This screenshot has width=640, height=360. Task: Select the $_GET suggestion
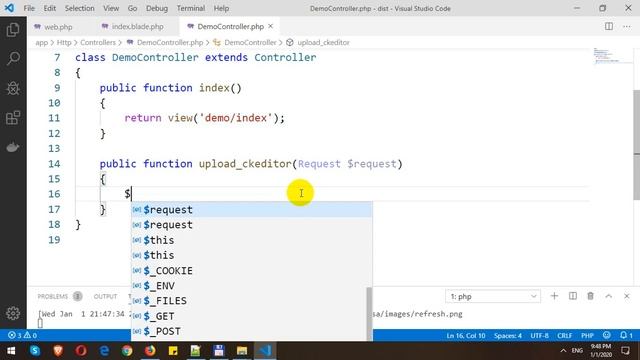[x=251, y=316]
